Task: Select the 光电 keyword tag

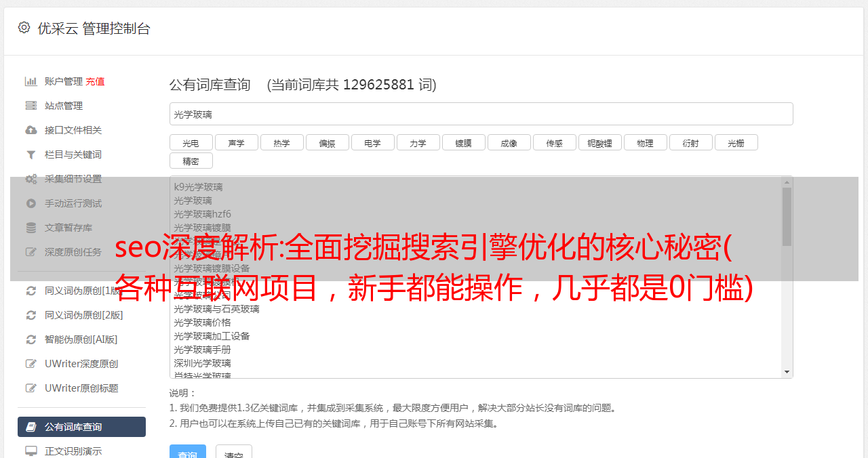Action: coord(191,143)
